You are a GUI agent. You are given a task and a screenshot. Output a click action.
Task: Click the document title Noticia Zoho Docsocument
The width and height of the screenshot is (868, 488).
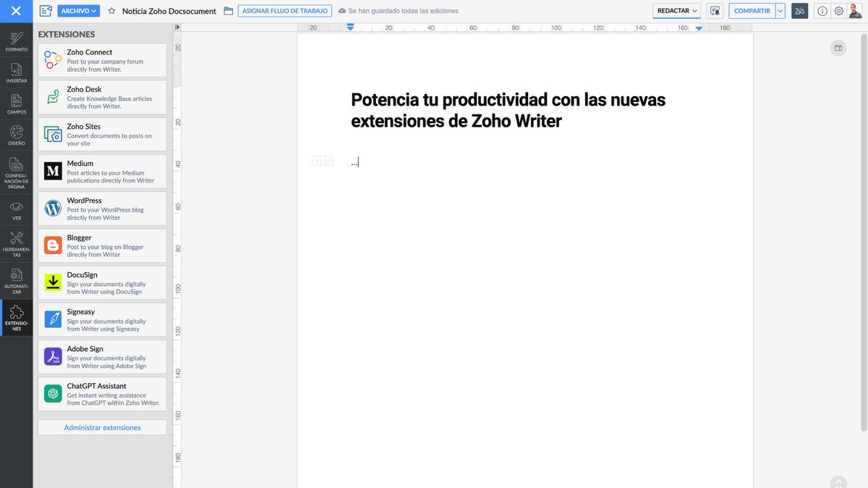(169, 11)
